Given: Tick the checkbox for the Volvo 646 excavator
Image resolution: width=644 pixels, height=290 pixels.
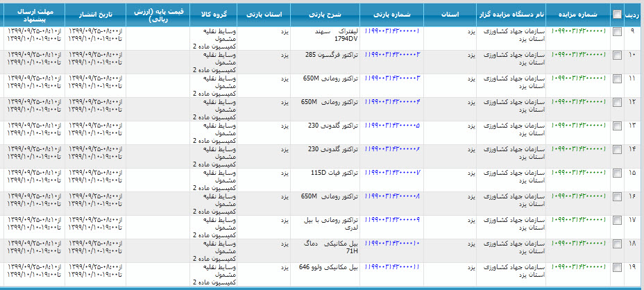Looking at the screenshot, I should click(617, 268).
